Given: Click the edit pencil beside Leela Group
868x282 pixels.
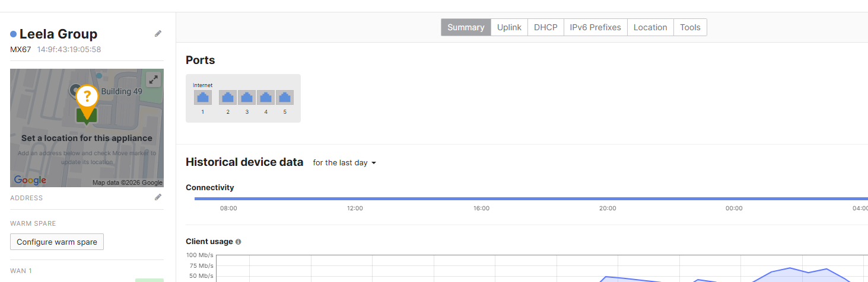Looking at the screenshot, I should pyautogui.click(x=158, y=34).
